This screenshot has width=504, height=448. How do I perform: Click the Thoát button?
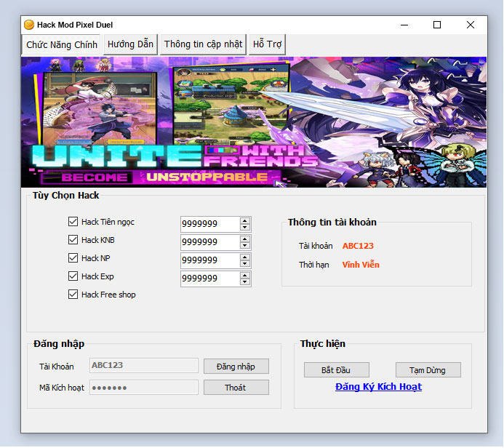tap(236, 388)
